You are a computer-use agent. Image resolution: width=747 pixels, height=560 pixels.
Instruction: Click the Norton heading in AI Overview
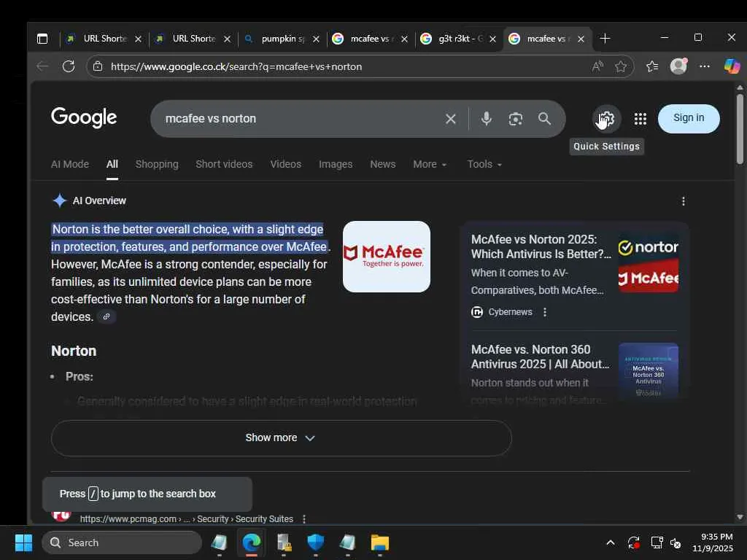point(74,351)
